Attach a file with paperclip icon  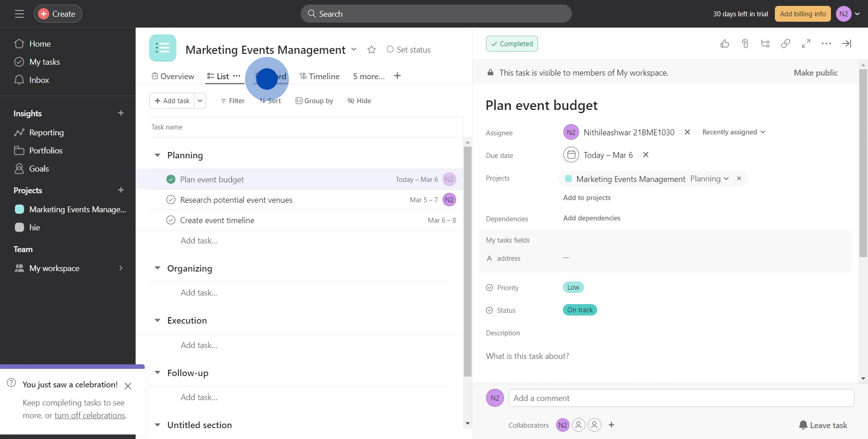(x=745, y=44)
